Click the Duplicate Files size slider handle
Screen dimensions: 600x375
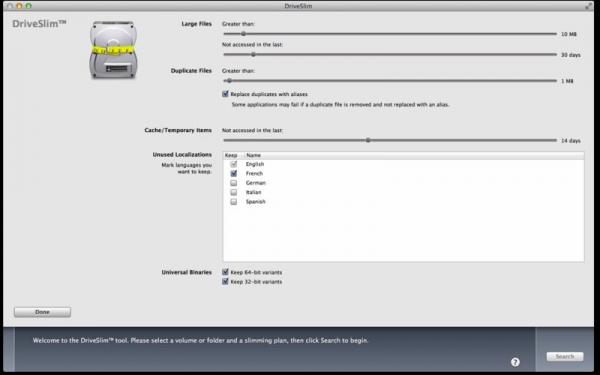[229, 81]
